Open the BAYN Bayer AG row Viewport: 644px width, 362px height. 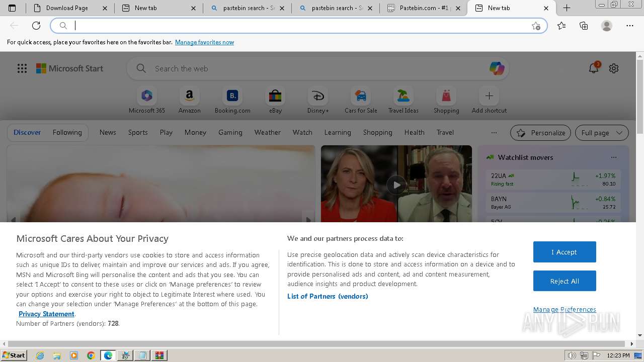(x=553, y=203)
